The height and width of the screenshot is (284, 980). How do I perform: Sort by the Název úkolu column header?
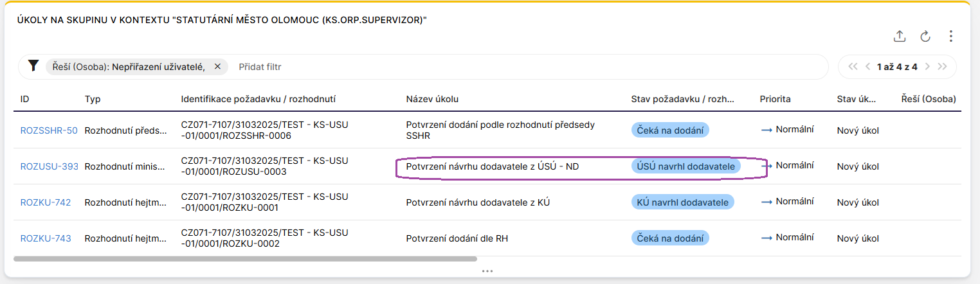(x=432, y=99)
